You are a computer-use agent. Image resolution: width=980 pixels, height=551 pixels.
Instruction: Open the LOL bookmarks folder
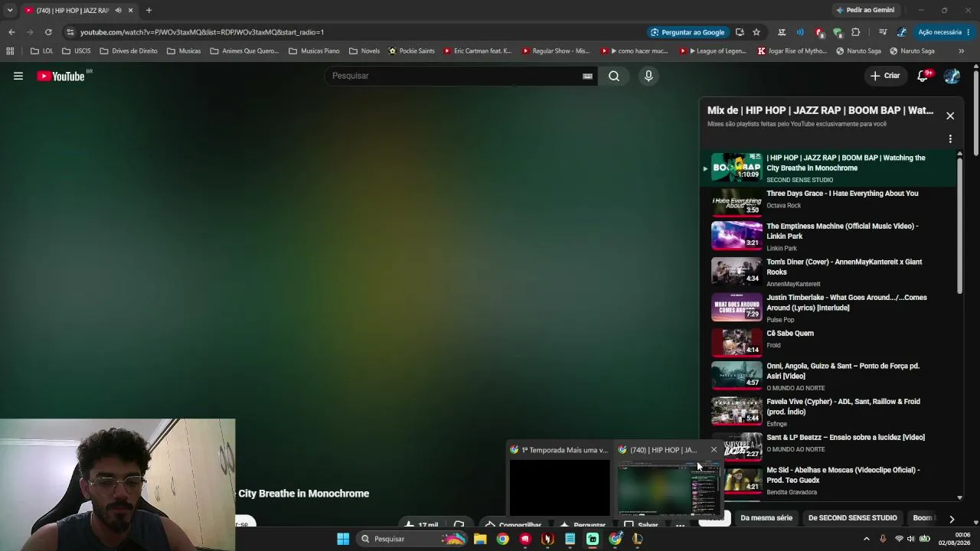click(41, 51)
